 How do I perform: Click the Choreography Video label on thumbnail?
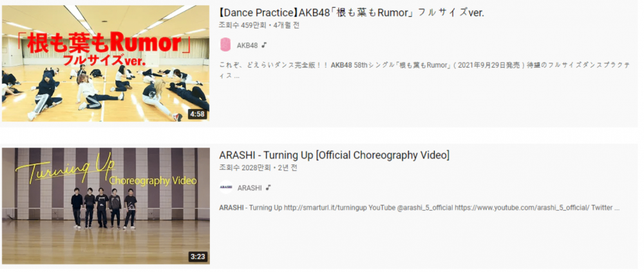click(x=153, y=180)
